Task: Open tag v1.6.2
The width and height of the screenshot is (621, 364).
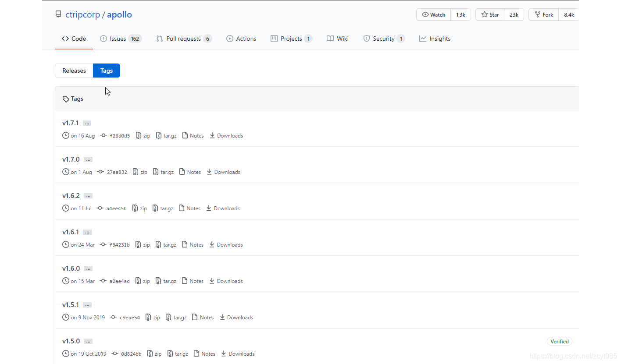Action: pos(71,196)
